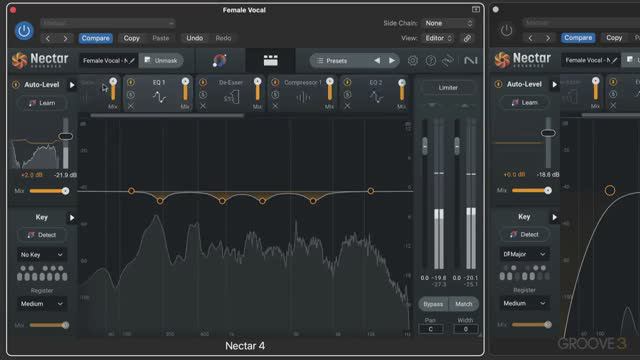Switch to the module chain view icon
The image size is (640, 360).
click(x=270, y=60)
